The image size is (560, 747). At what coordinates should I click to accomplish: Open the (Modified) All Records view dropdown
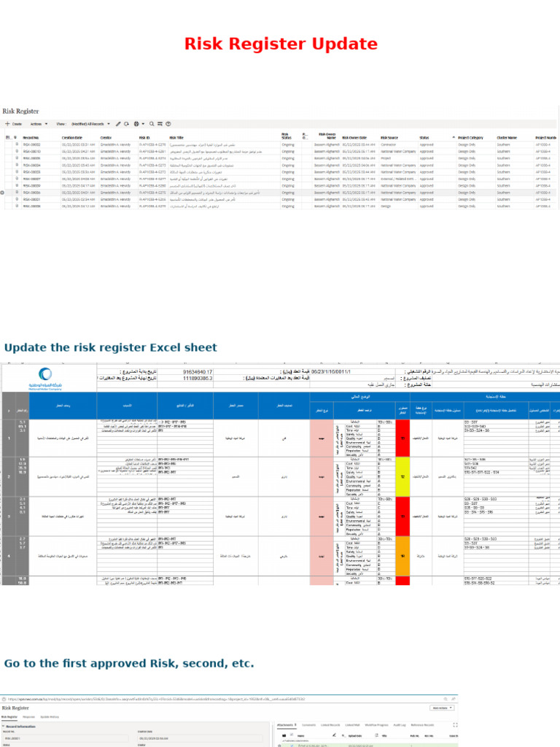[90, 124]
